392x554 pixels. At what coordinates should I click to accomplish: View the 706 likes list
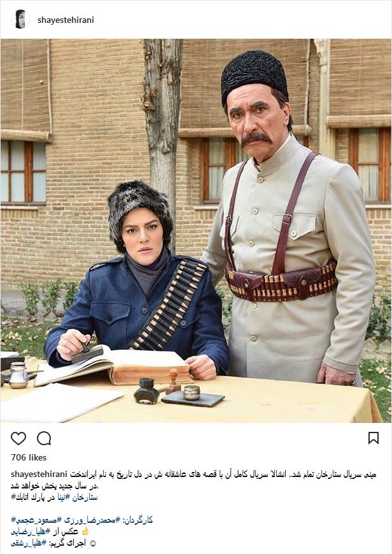[x=29, y=457]
